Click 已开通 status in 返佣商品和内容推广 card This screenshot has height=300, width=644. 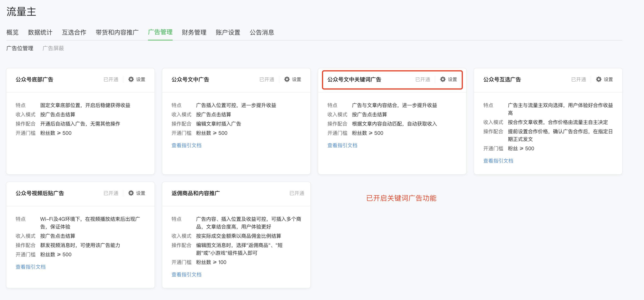coord(297,193)
